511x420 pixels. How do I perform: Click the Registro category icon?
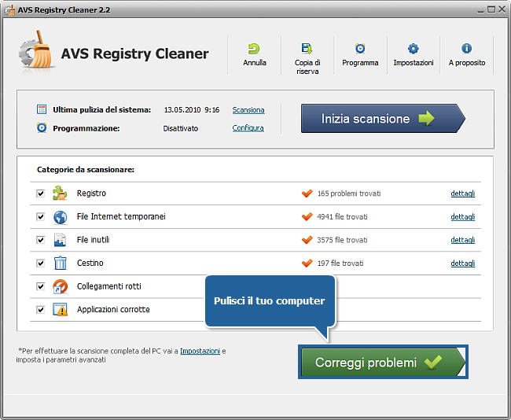coord(60,193)
